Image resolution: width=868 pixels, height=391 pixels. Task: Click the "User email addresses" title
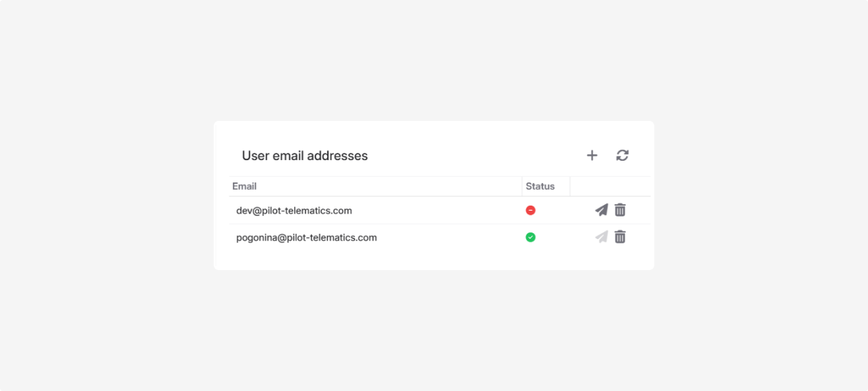[x=305, y=156]
